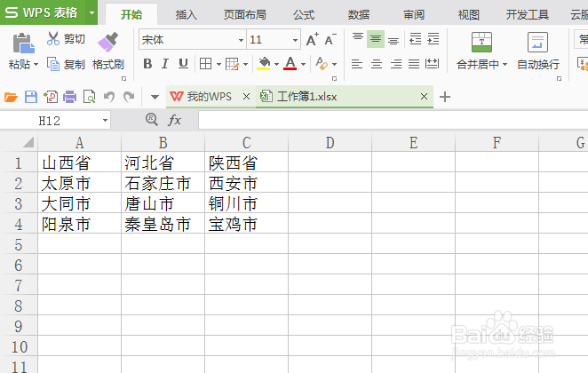Viewport: 588px width, 373px height.
Task: Click the fx insert function icon
Action: coord(174,120)
